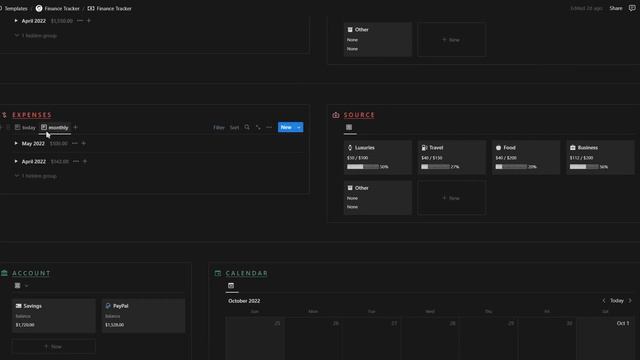The image size is (640, 360).
Task: Add entry to April 2022 above Expenses section
Action: 89,20
